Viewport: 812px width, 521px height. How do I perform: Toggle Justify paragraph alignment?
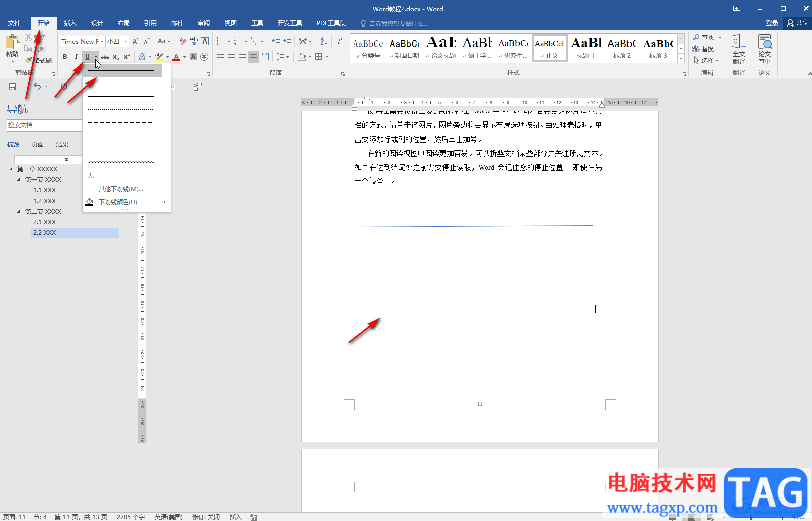click(254, 57)
